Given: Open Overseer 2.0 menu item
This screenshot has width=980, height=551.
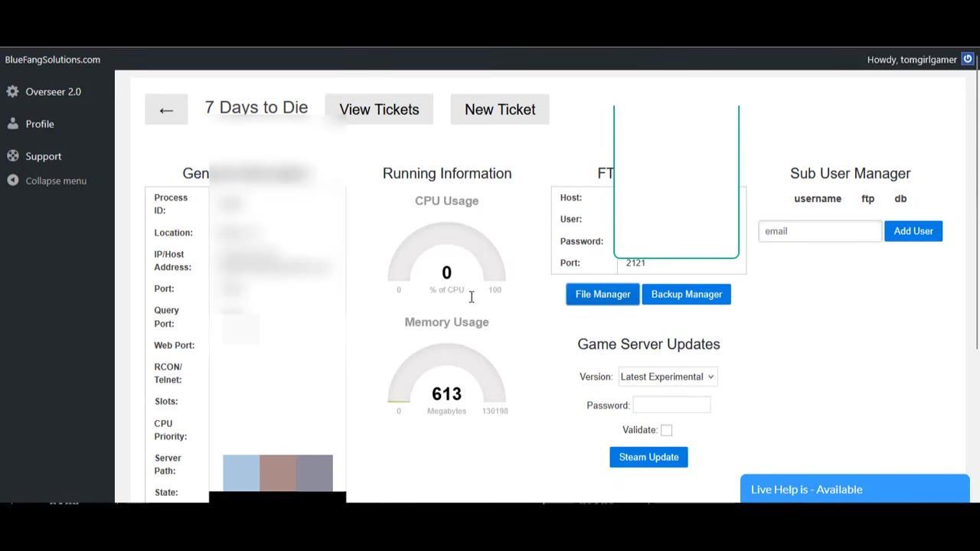Looking at the screenshot, I should 53,92.
